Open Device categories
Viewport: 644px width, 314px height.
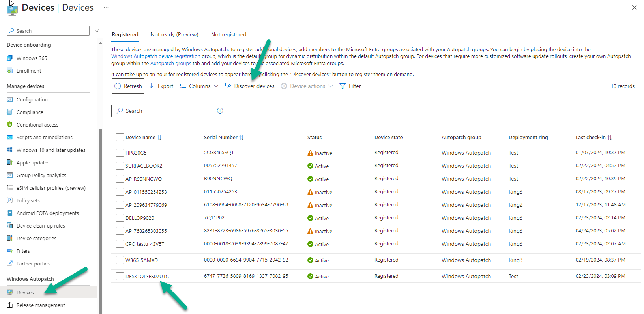36,238
